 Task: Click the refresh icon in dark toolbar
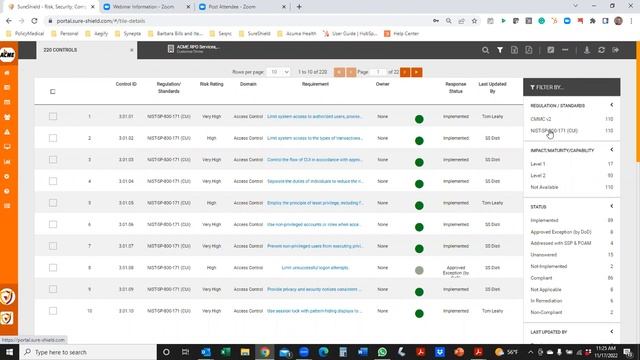601,50
